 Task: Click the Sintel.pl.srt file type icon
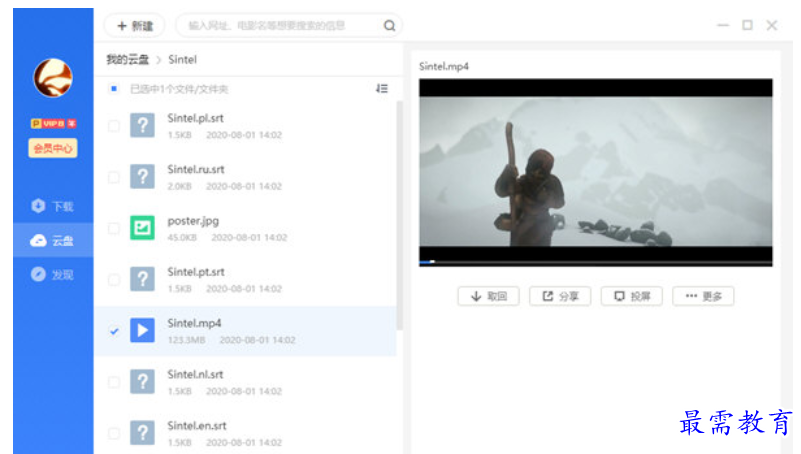click(x=143, y=126)
